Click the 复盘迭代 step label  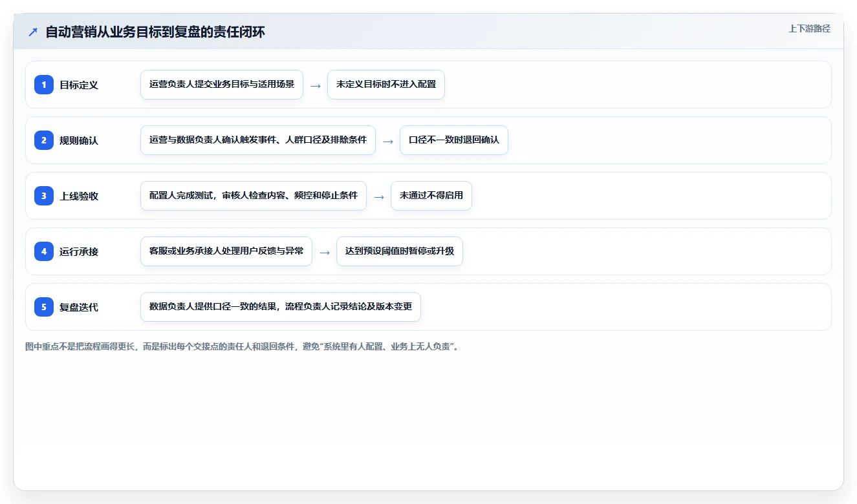point(79,307)
